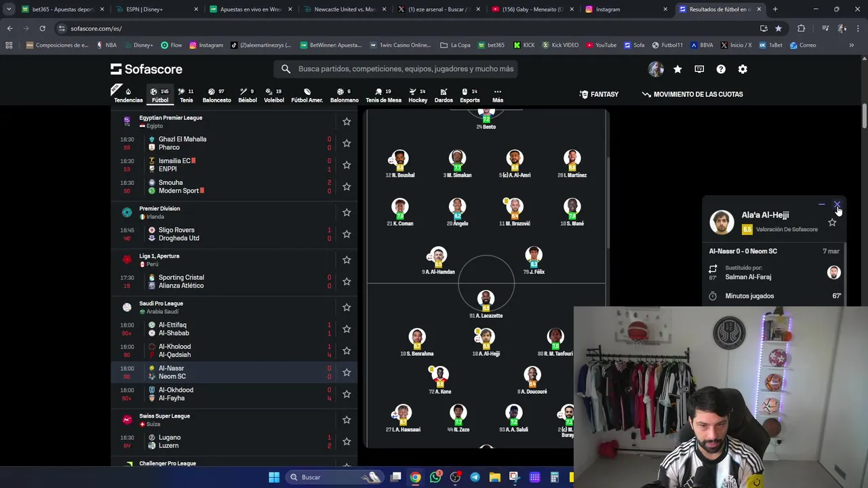Toggle favorite star for Al-Nassr match
The width and height of the screenshot is (868, 488).
click(347, 372)
